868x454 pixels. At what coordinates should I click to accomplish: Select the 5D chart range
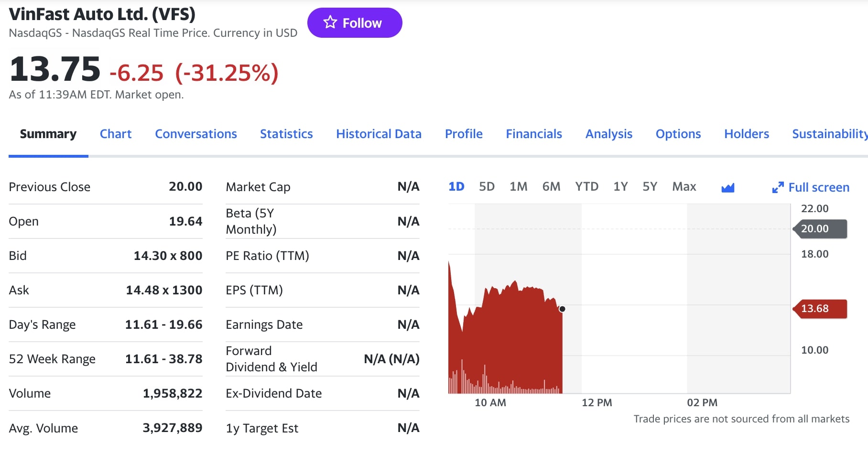tap(487, 186)
